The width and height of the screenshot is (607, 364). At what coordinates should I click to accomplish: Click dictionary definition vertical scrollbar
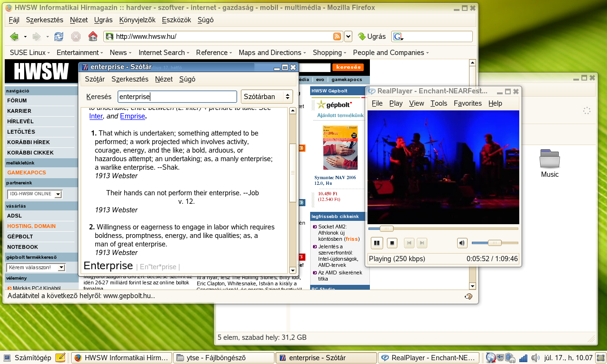[293, 191]
